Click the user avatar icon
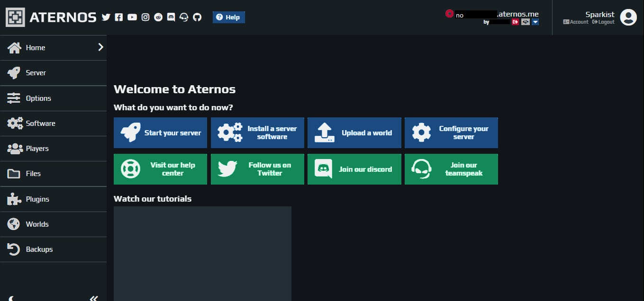Image resolution: width=644 pixels, height=301 pixels. [628, 18]
